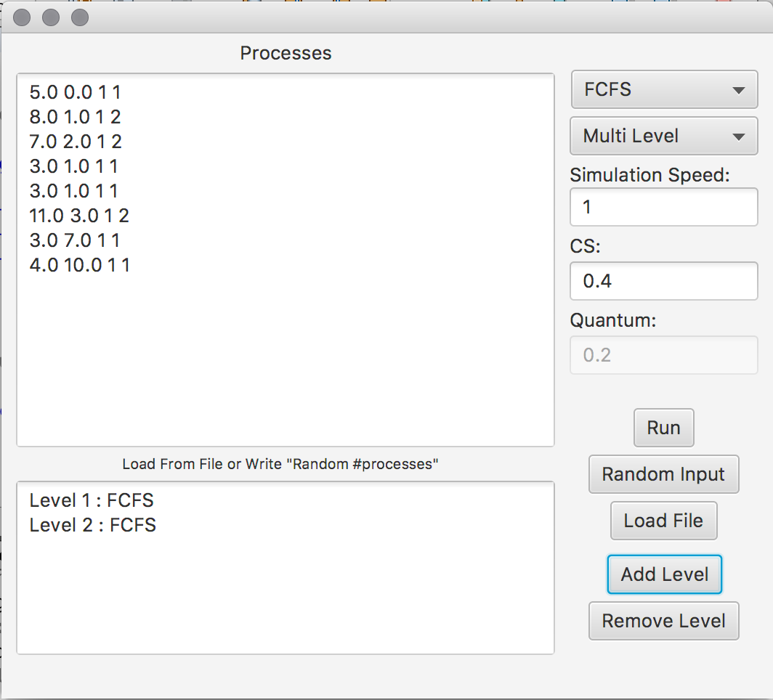Click into the CS value field
773x700 pixels.
coord(663,281)
